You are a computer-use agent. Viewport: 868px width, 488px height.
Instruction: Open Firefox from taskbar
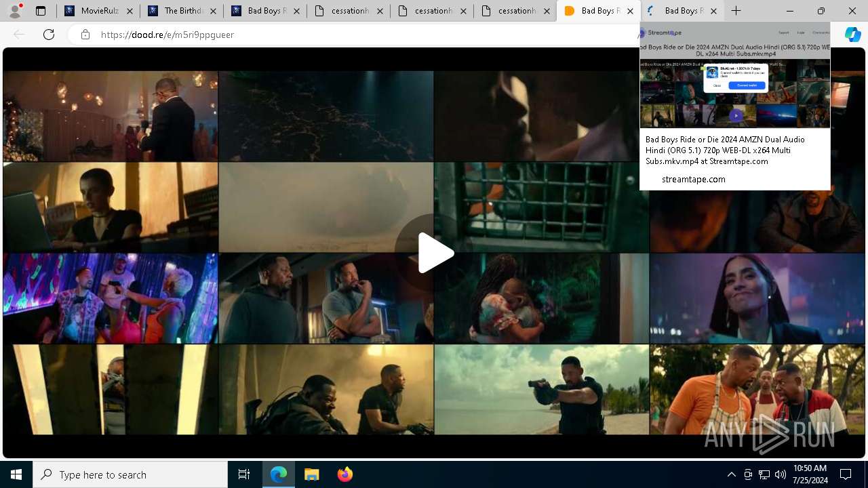coord(344,474)
